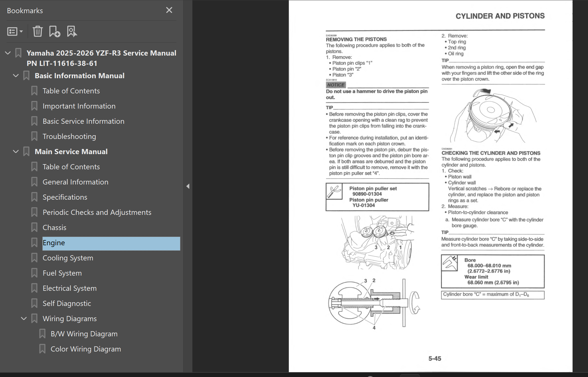Select the highlighted Engine bookmark
The width and height of the screenshot is (588, 377).
[111, 244]
